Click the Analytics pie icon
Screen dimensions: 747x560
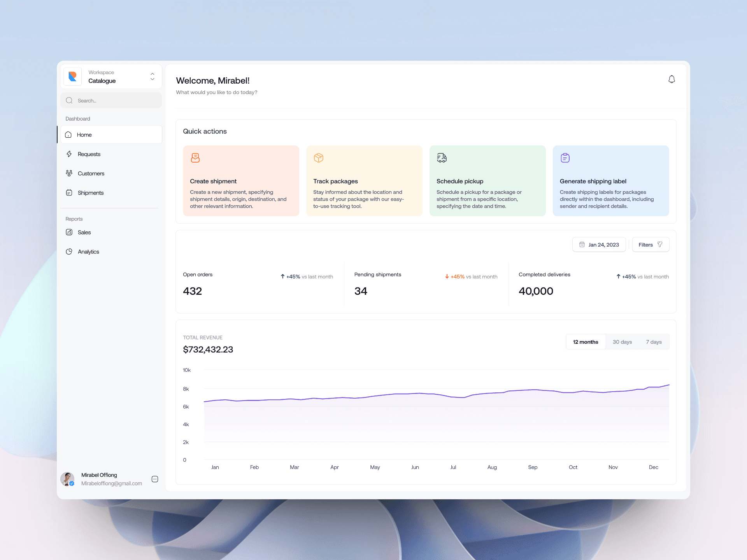[69, 252]
